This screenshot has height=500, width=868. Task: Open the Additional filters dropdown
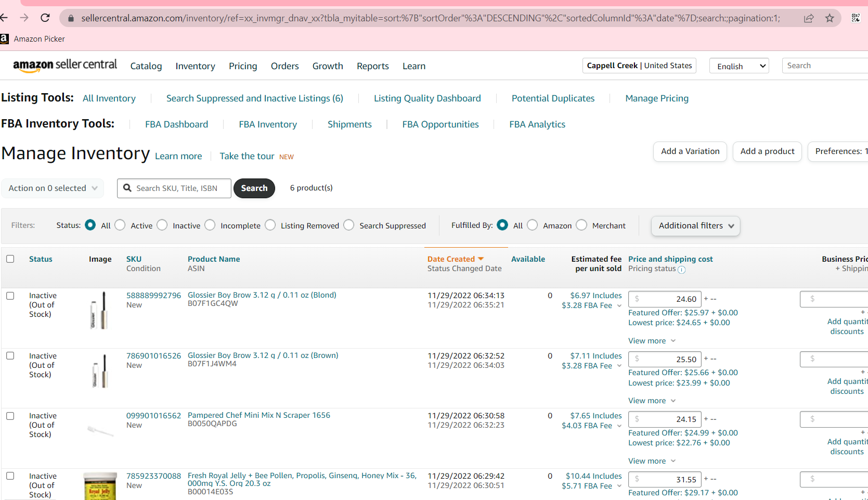[695, 226]
